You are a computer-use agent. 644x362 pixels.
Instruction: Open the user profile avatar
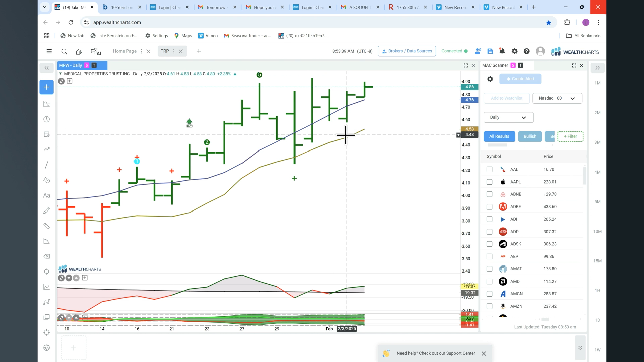(540, 51)
